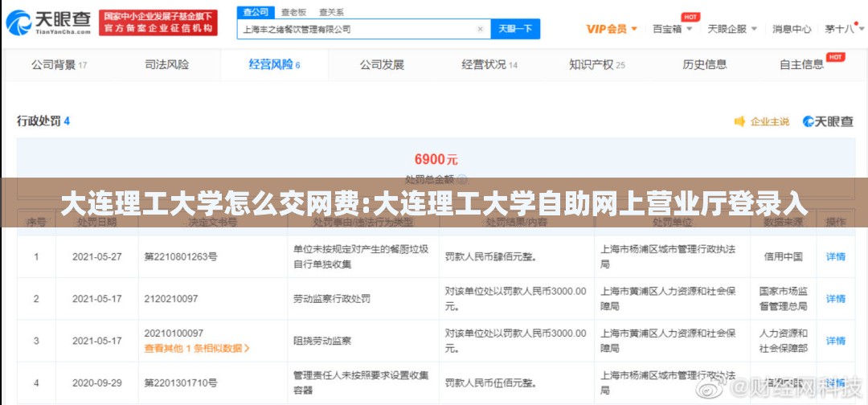Click the date 2021-05-27
This screenshot has width=868, height=405.
tap(97, 256)
